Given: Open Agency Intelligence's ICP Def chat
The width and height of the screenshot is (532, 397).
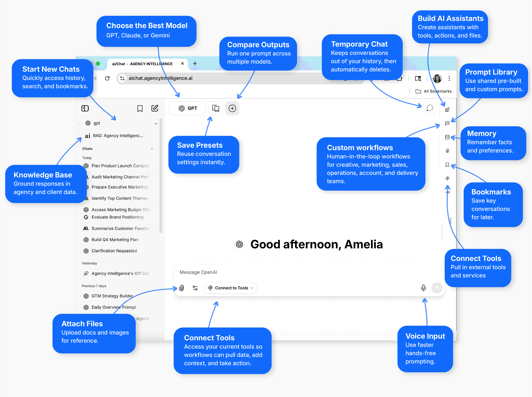Looking at the screenshot, I should pos(117,273).
